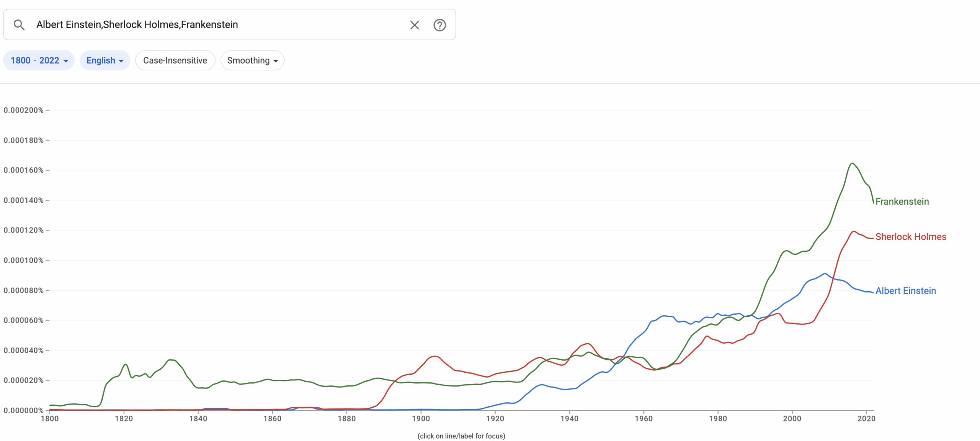Focus the Sherlock Holmes line label
Screen dimensions: 980x441
(x=910, y=237)
